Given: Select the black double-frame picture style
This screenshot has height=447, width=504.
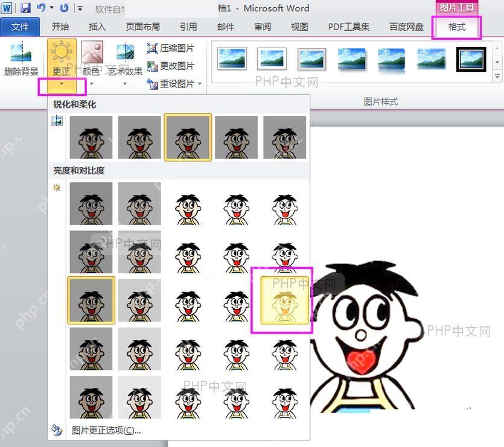Looking at the screenshot, I should click(471, 59).
